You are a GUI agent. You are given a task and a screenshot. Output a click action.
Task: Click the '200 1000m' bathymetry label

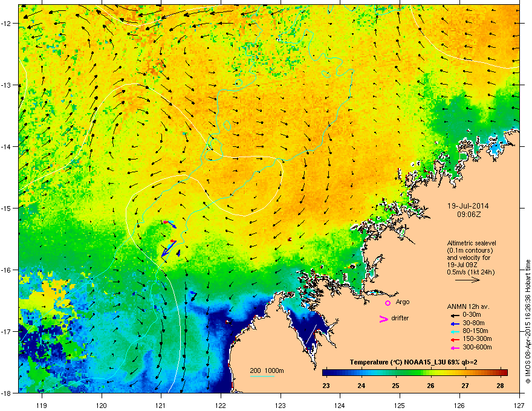[267, 371]
